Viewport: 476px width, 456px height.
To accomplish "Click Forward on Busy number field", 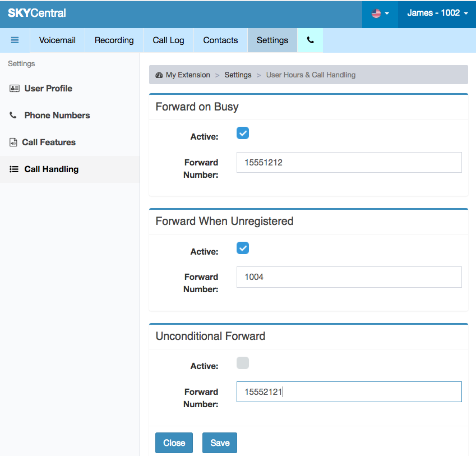I will (349, 163).
